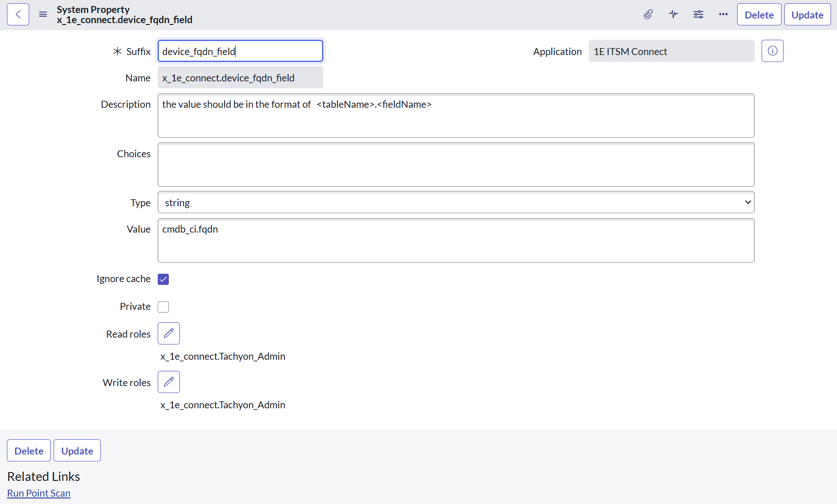This screenshot has width=837, height=504.
Task: Edit Write roles with pencil icon
Action: [x=169, y=382]
